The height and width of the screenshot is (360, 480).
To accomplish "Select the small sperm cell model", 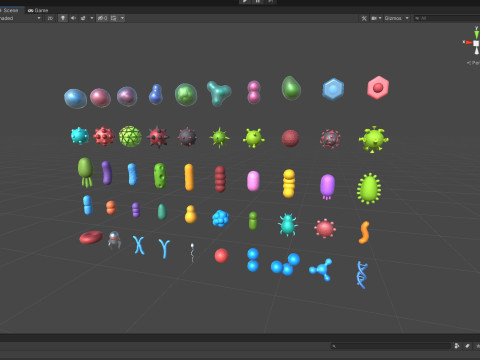I will tap(192, 252).
